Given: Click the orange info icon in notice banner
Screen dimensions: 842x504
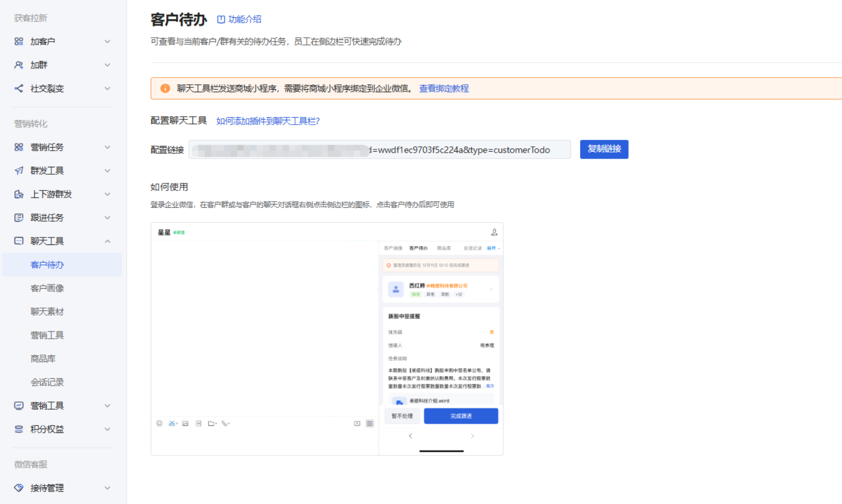Looking at the screenshot, I should [x=165, y=88].
